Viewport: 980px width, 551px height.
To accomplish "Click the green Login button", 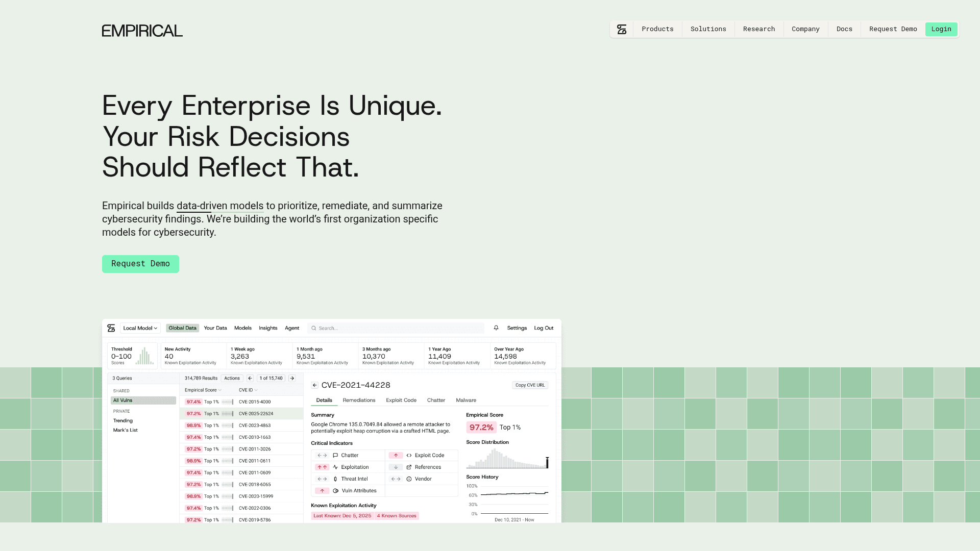I will click(x=941, y=29).
